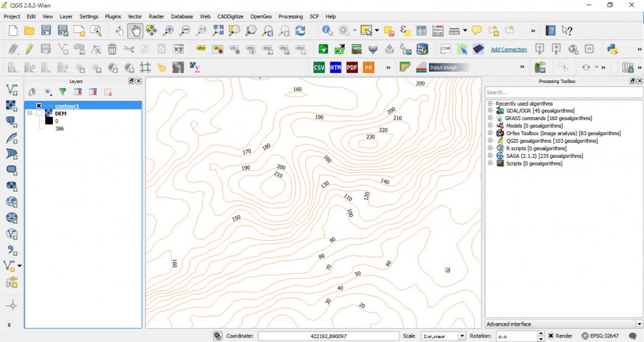Click the filter legend funnel icon
644x342 pixels.
[x=62, y=92]
